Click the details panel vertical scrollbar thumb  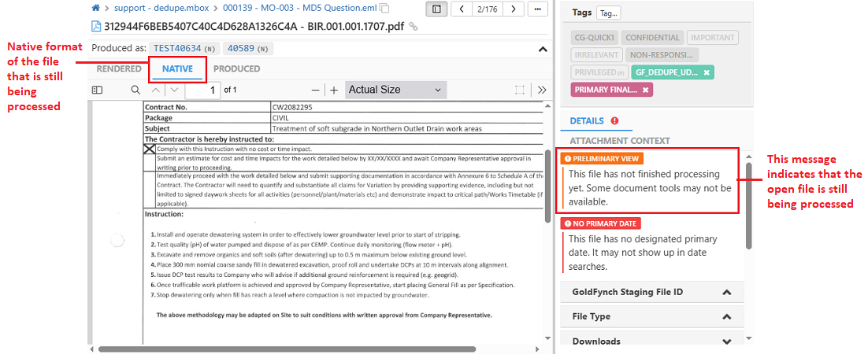(x=749, y=206)
